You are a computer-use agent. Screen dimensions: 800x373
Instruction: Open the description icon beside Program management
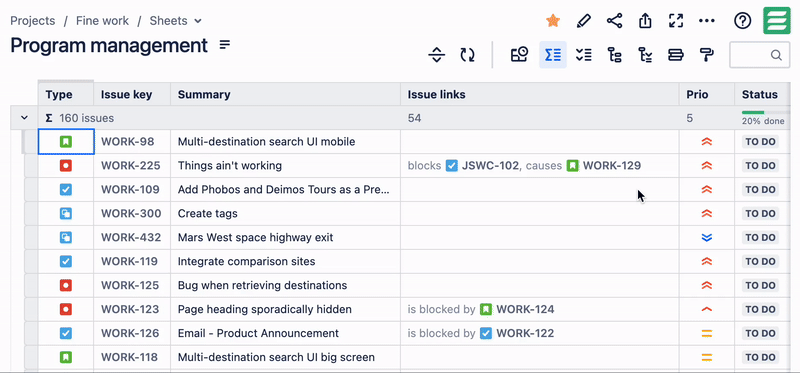point(225,45)
